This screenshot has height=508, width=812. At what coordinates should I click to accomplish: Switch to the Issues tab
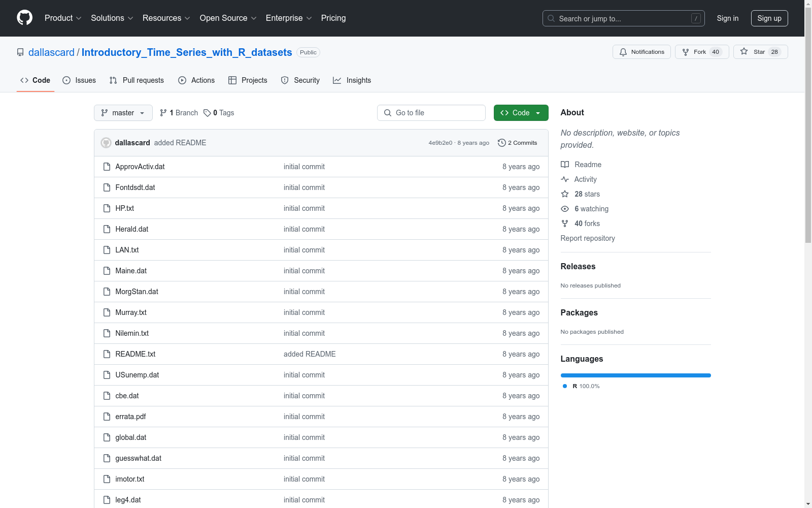point(79,80)
